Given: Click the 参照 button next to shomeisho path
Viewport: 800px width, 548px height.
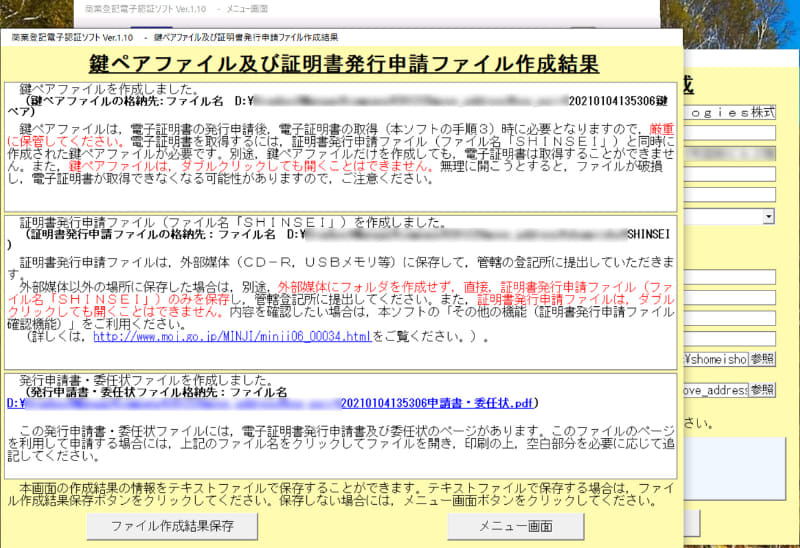Looking at the screenshot, I should 762,359.
